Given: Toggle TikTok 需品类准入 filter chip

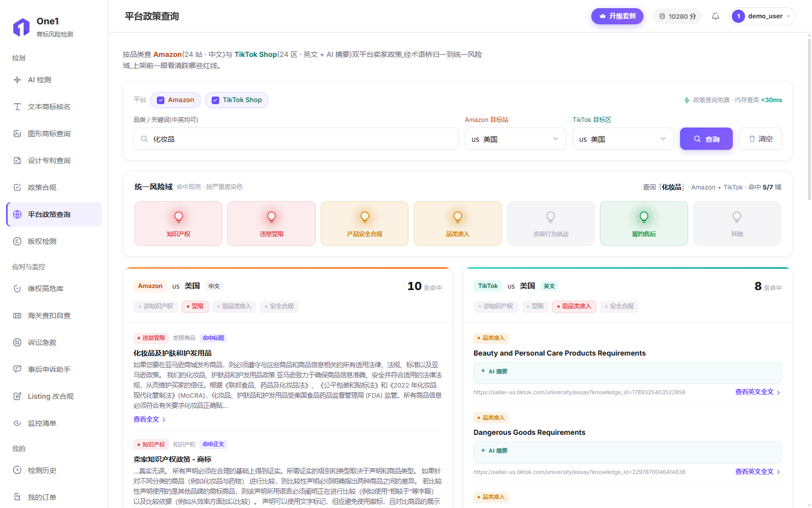Looking at the screenshot, I should [574, 306].
